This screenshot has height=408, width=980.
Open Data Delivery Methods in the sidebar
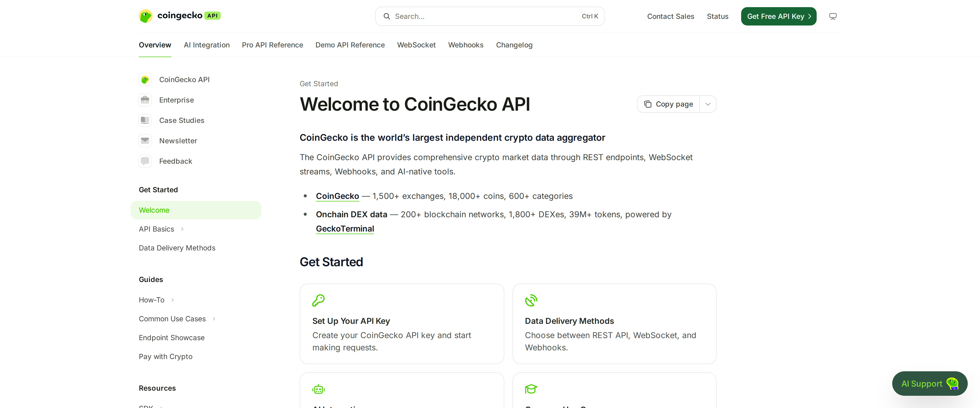coord(177,248)
